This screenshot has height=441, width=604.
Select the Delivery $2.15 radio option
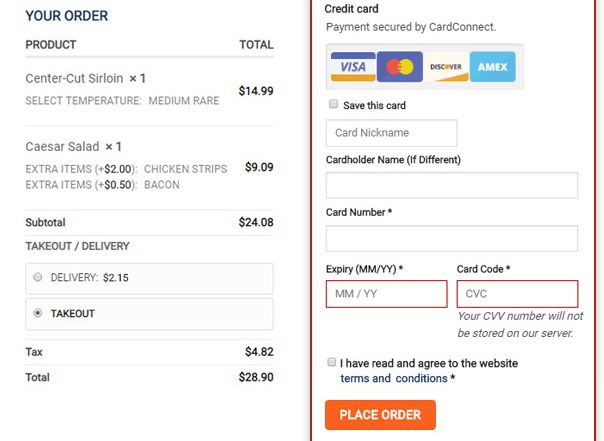click(38, 277)
